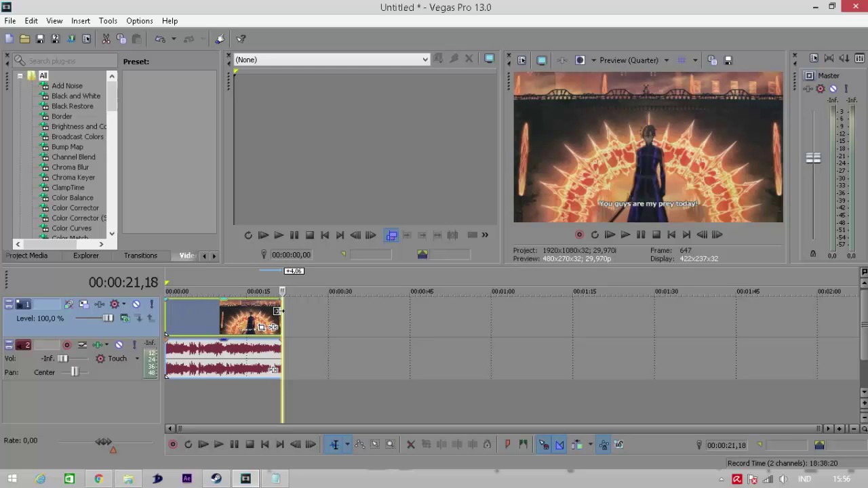Mute audio track 2
The height and width of the screenshot is (488, 868).
pyautogui.click(x=119, y=345)
